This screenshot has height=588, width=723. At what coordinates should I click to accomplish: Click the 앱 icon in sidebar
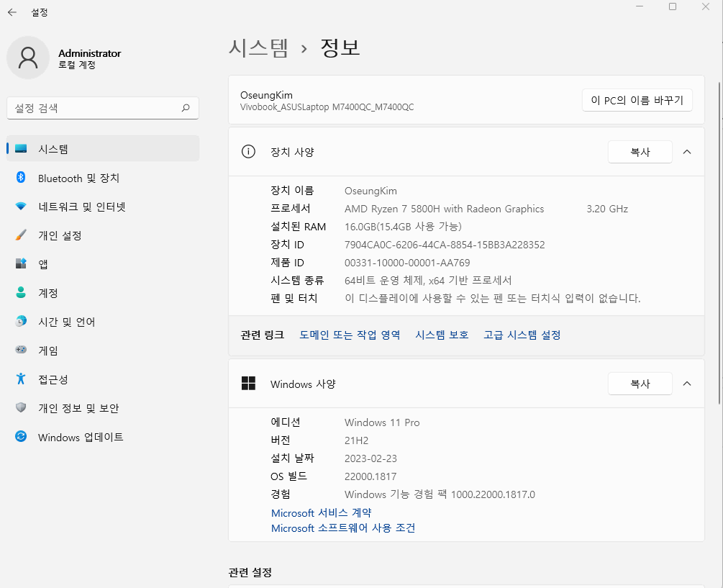point(21,264)
